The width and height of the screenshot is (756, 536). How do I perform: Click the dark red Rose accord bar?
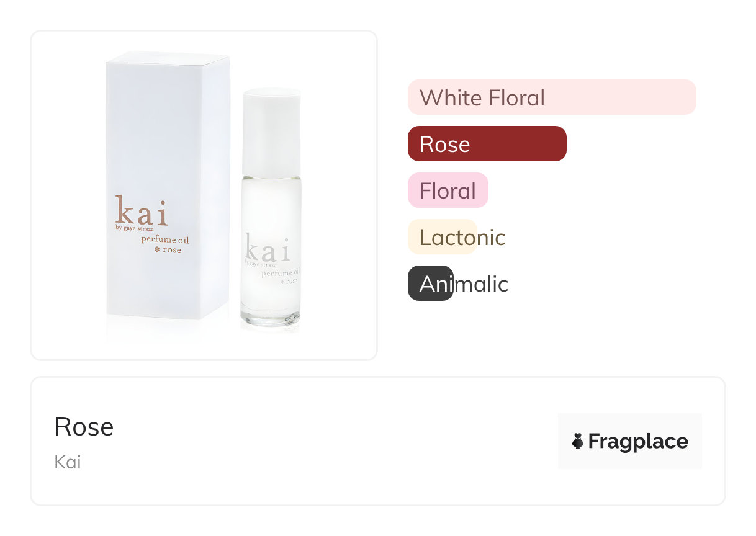tap(487, 144)
